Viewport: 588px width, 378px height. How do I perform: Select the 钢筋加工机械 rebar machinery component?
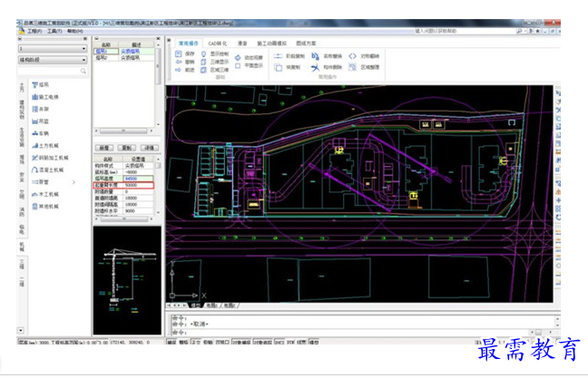coord(50,158)
